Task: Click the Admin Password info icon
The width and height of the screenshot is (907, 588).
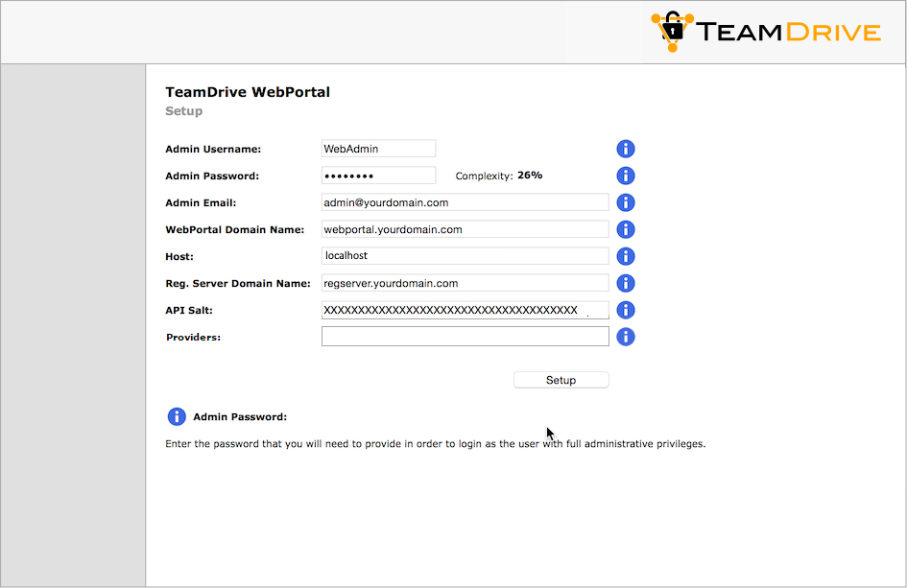Action: pos(625,176)
